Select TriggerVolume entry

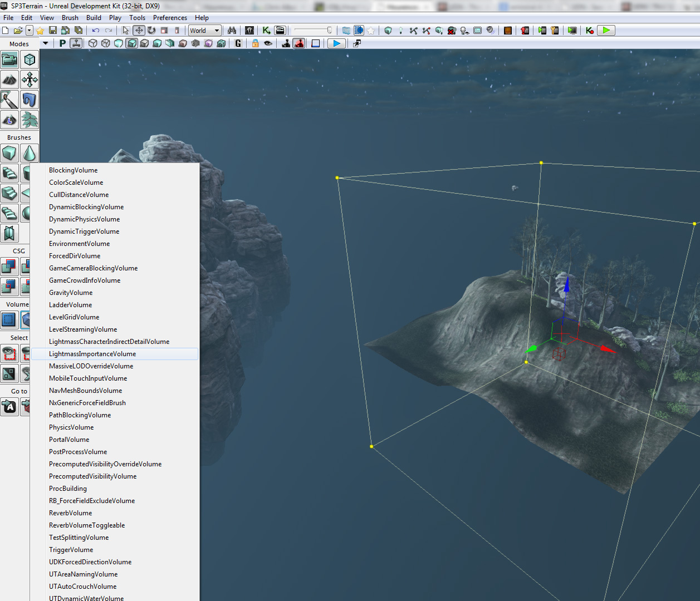[115, 550]
